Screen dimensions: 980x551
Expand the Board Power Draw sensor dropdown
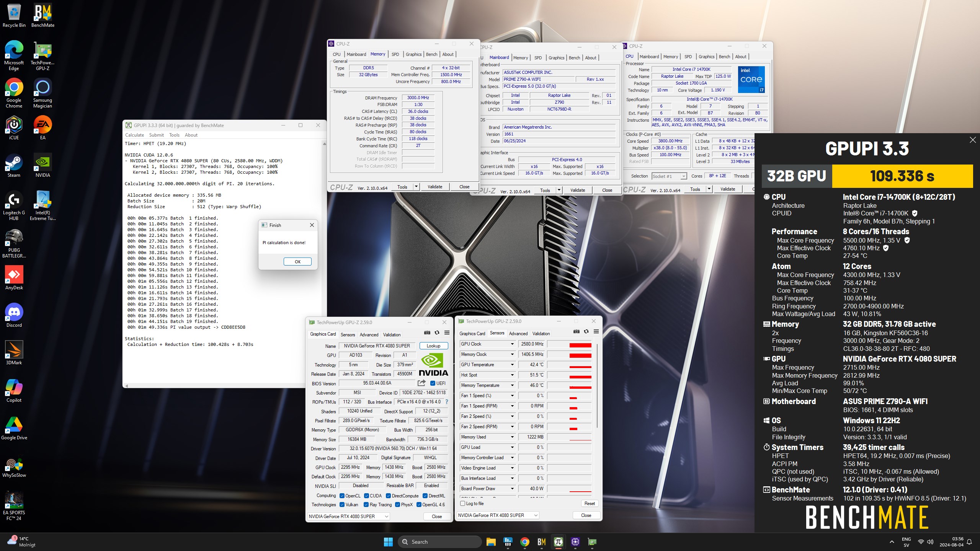(x=512, y=489)
